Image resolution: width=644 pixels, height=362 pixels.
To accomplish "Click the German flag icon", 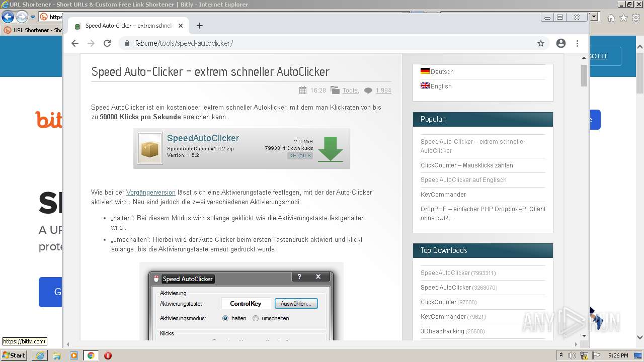I will tap(425, 71).
